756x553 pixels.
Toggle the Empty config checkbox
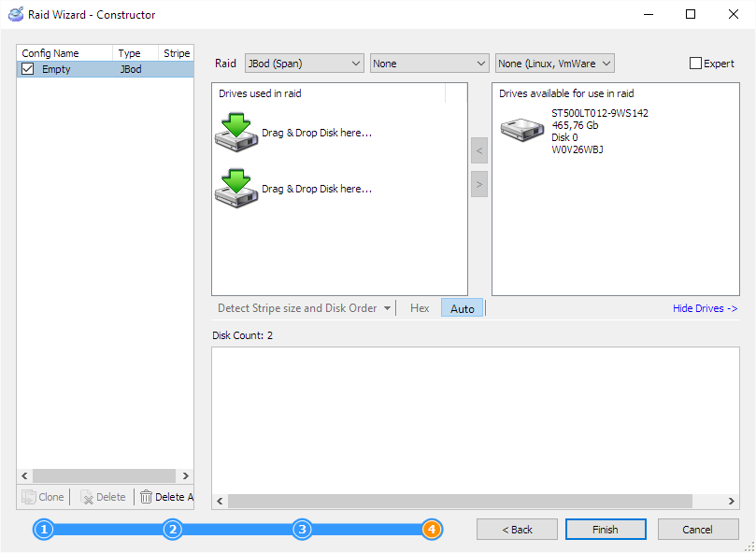[27, 69]
